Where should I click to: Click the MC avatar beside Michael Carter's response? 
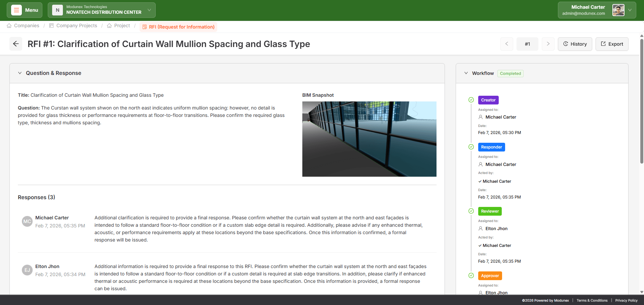[27, 221]
